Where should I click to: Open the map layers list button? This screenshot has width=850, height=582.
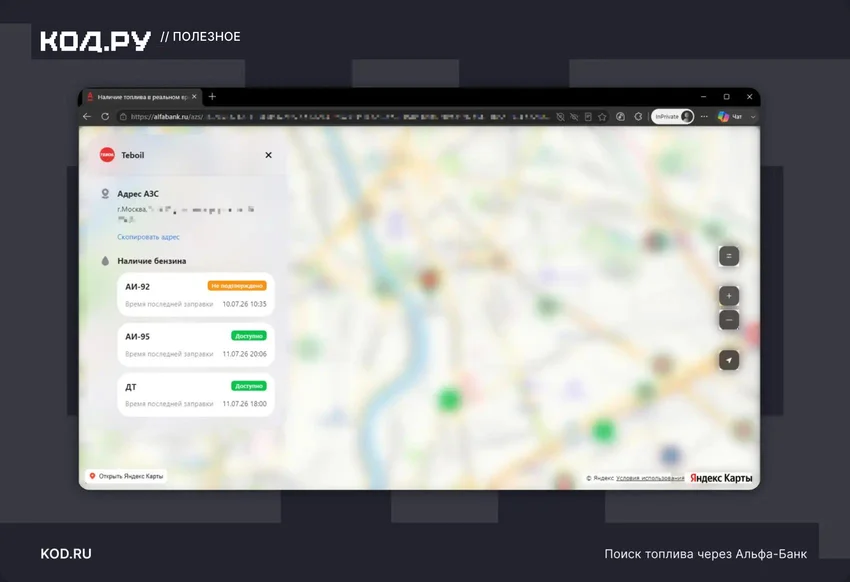pyautogui.click(x=729, y=256)
